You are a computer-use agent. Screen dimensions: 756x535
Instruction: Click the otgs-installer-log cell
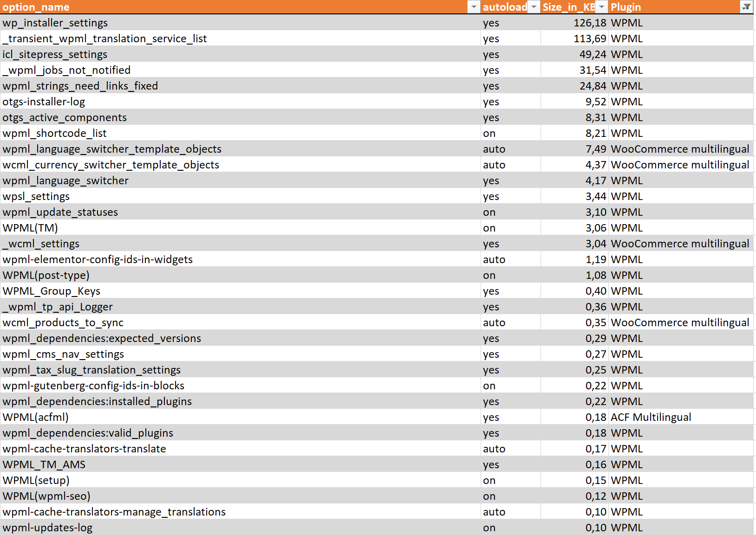pos(241,102)
